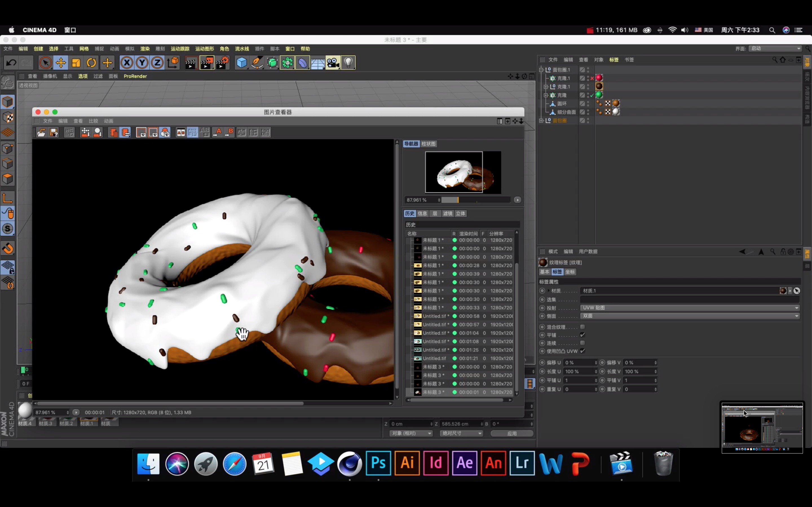Click the Camera object icon
The width and height of the screenshot is (812, 507).
333,63
